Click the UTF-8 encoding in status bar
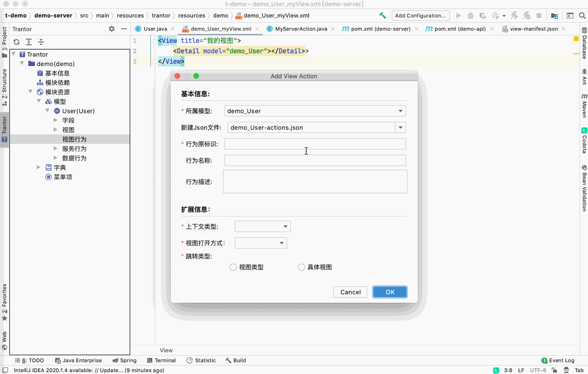 (538, 370)
